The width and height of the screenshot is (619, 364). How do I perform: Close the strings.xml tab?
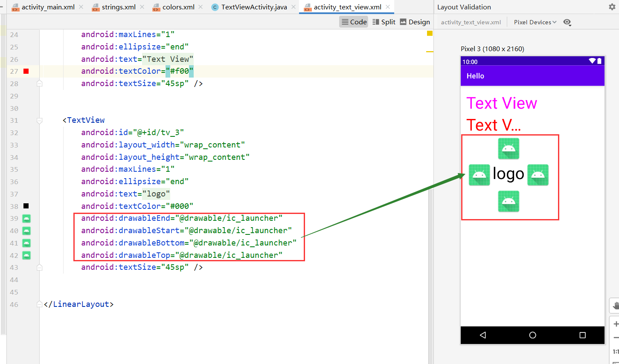tap(142, 7)
